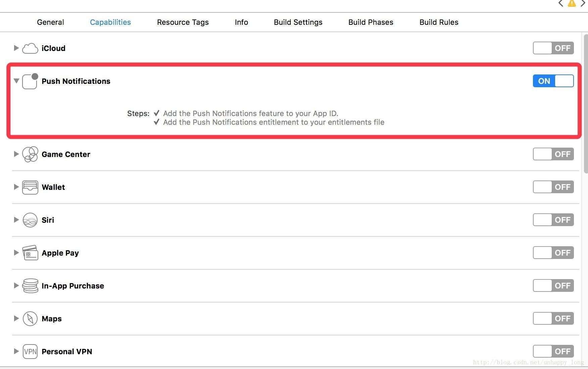
Task: Click the Maps compass icon
Action: click(x=30, y=319)
